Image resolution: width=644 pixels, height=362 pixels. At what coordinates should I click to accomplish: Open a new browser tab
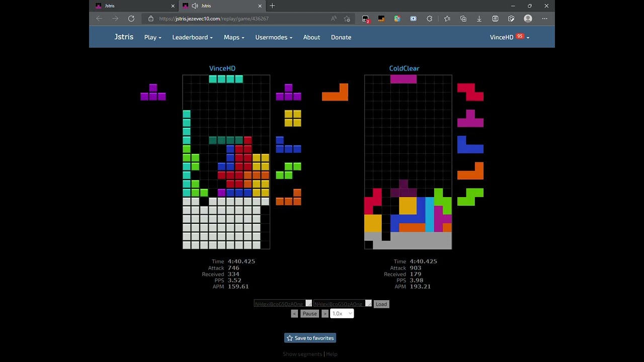(x=272, y=6)
